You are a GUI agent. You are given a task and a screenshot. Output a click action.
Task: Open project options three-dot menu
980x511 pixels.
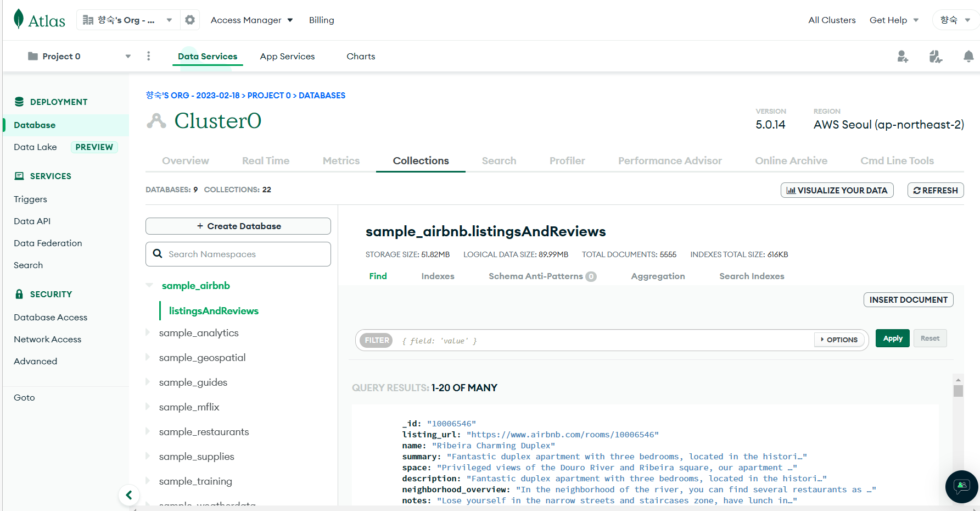(x=148, y=56)
